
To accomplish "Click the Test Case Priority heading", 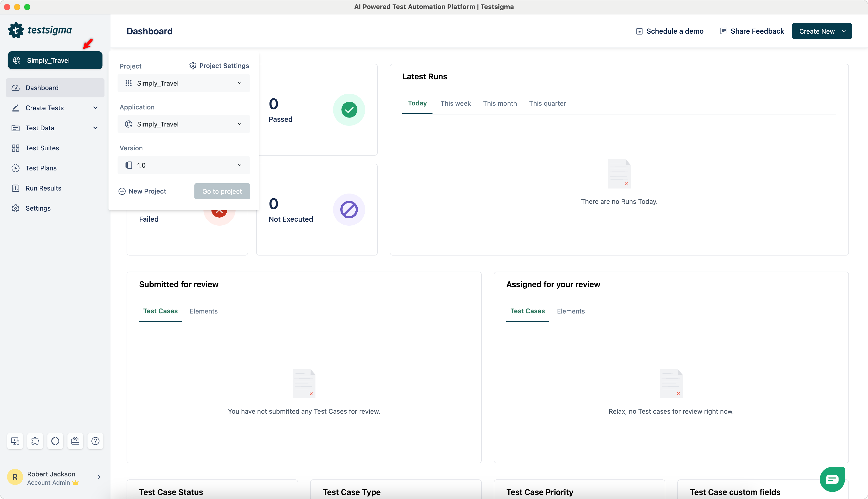I will click(x=539, y=492).
